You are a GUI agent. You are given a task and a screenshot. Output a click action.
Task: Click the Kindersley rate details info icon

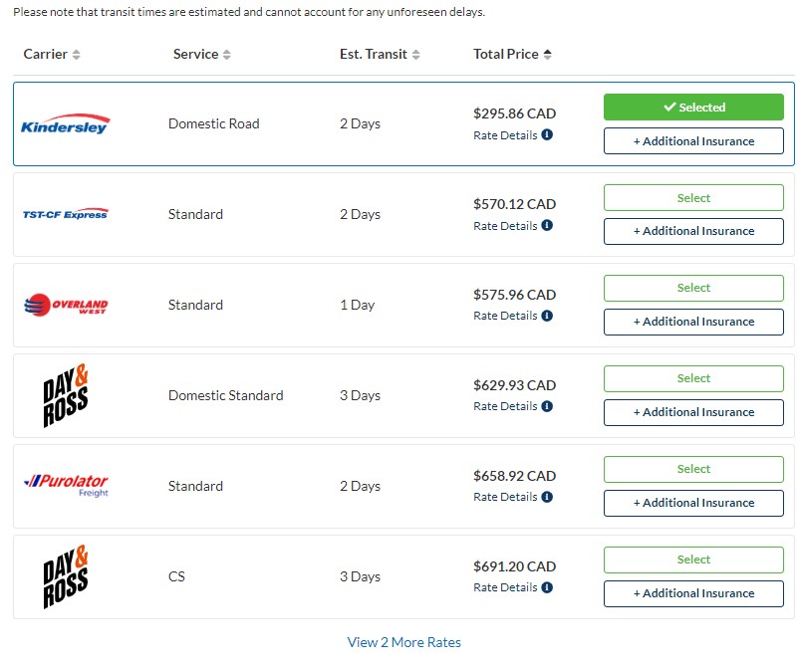tap(547, 134)
